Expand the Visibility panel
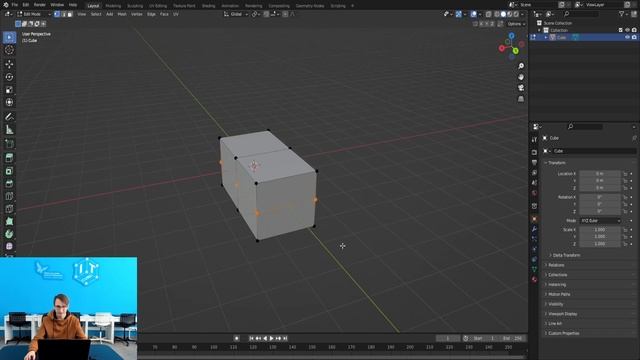The width and height of the screenshot is (640, 360). pyautogui.click(x=556, y=304)
